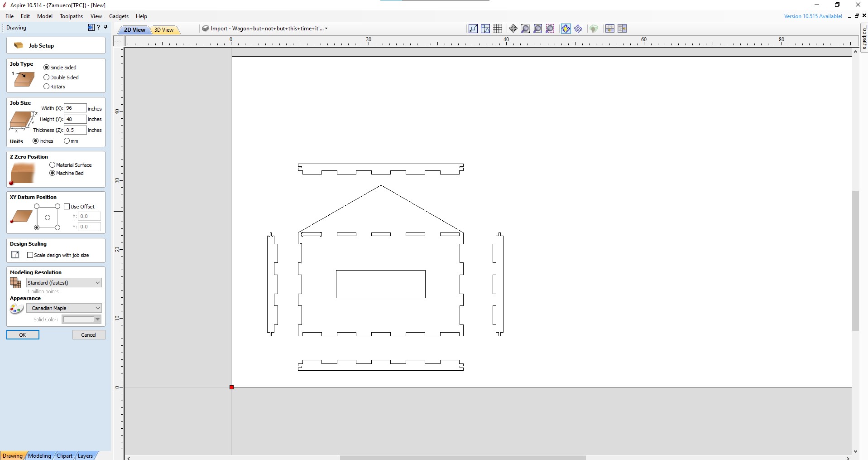The width and height of the screenshot is (868, 460).
Task: Open the Gadgets menu
Action: pyautogui.click(x=119, y=16)
